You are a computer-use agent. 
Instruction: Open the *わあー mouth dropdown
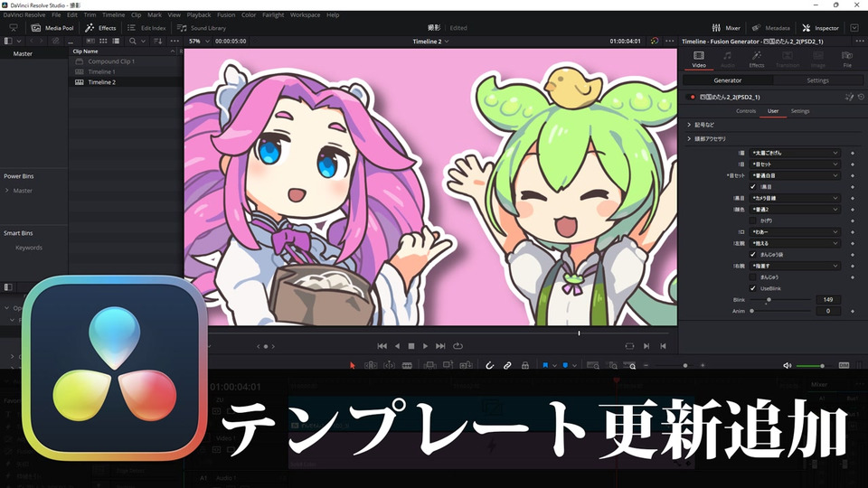click(x=795, y=232)
